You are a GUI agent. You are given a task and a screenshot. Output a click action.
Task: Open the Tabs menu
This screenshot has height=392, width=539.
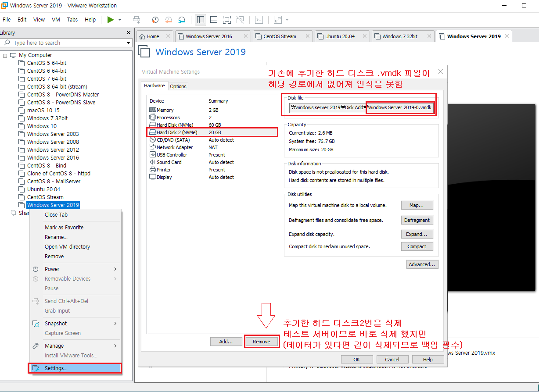pyautogui.click(x=72, y=20)
